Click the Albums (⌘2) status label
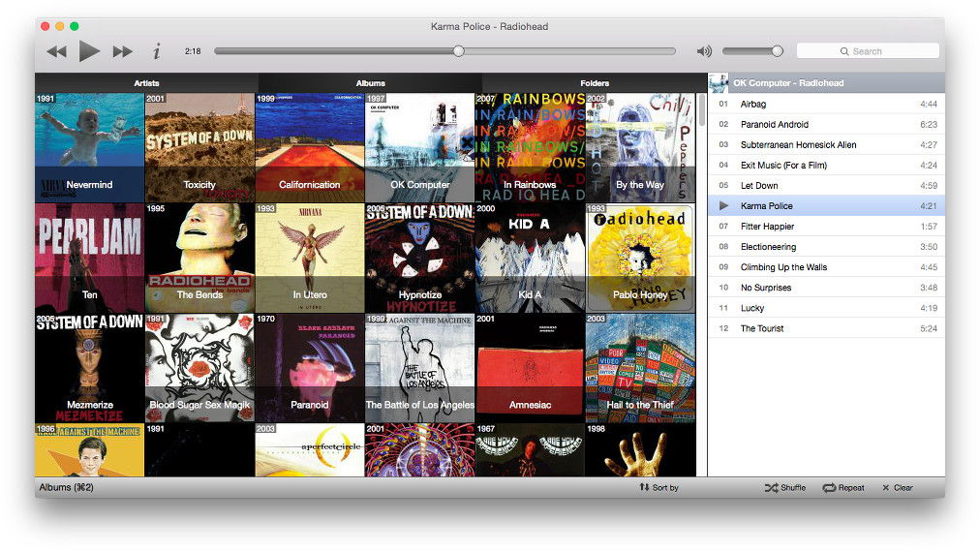 [x=66, y=487]
